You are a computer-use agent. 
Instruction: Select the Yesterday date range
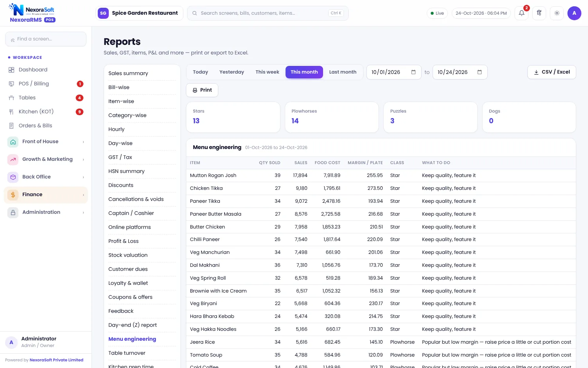[x=232, y=72]
